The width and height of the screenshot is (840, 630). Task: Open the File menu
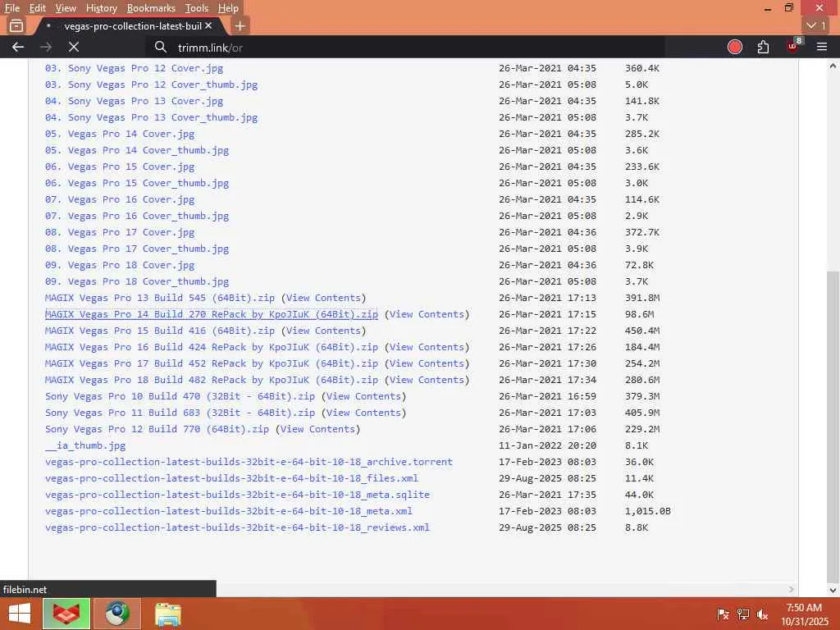(x=11, y=8)
